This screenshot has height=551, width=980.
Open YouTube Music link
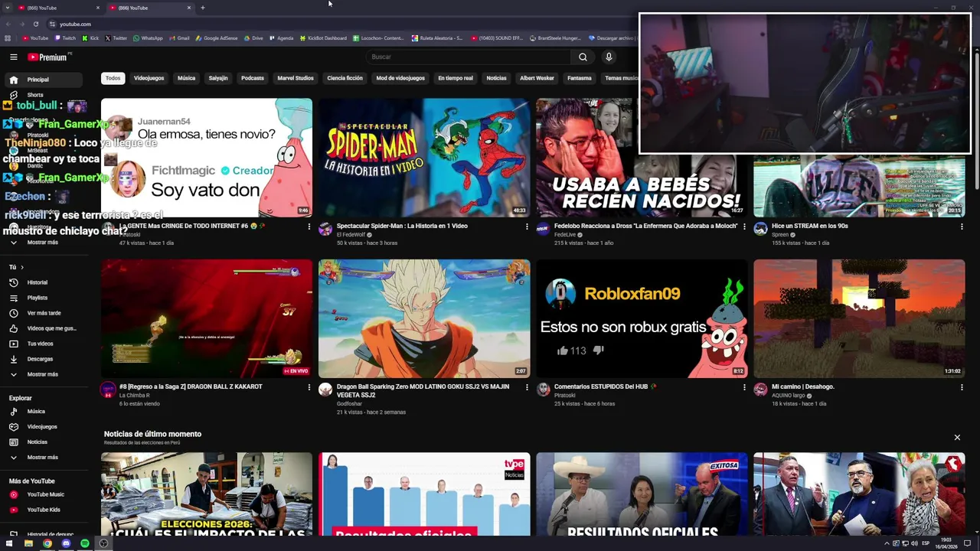tap(44, 494)
